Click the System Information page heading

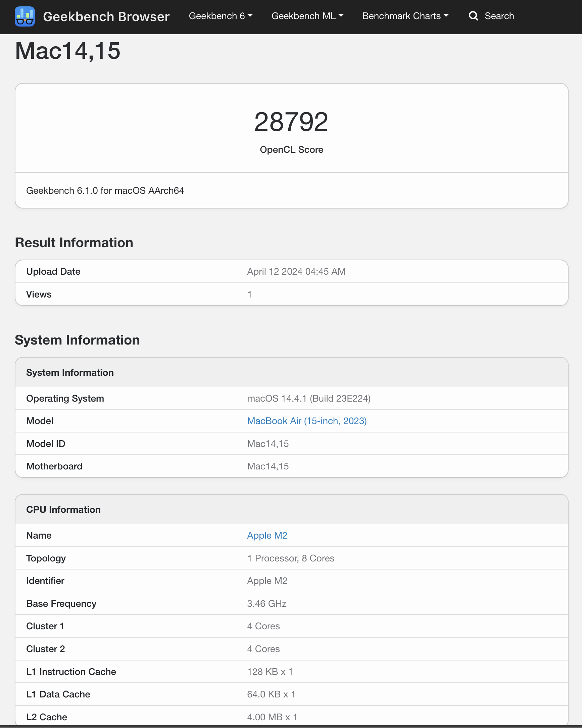pyautogui.click(x=77, y=340)
